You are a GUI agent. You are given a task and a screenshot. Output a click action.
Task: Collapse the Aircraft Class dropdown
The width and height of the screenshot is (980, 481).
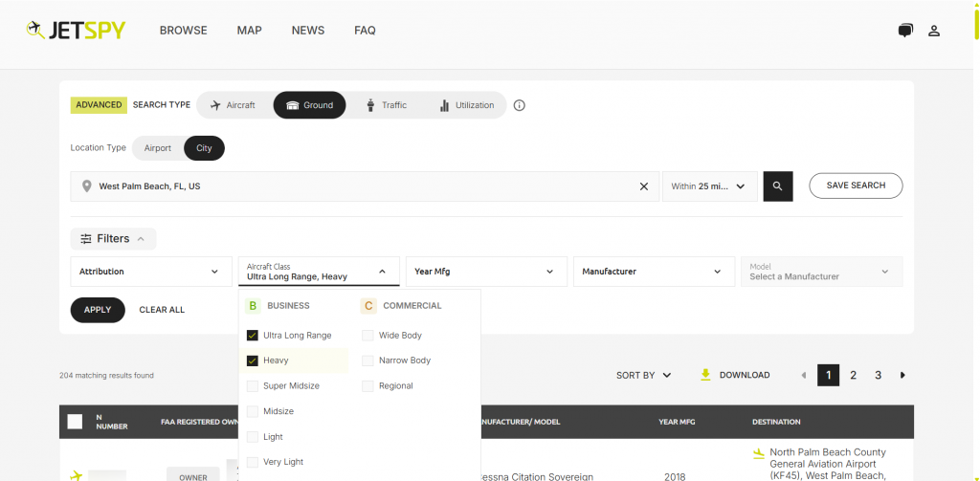pyautogui.click(x=319, y=272)
